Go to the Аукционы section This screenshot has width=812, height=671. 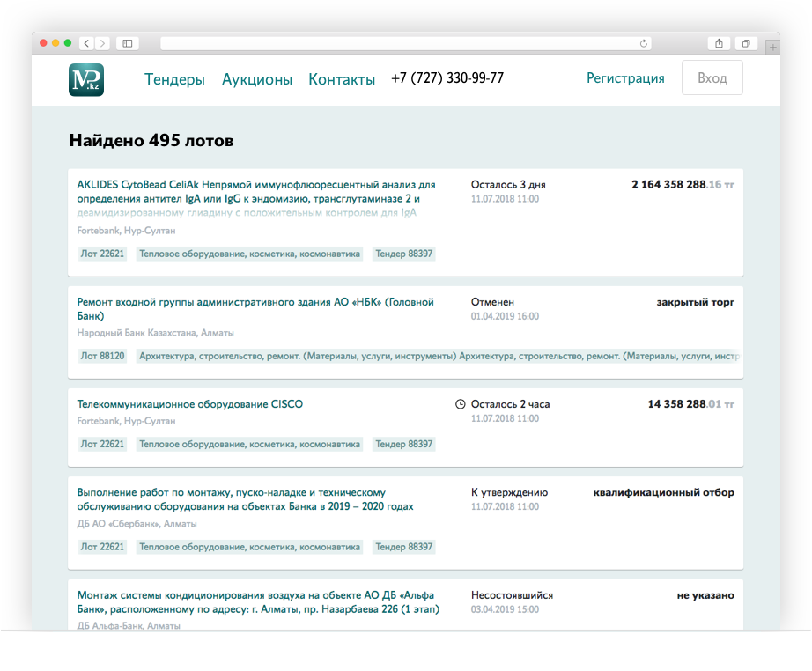[x=257, y=79]
